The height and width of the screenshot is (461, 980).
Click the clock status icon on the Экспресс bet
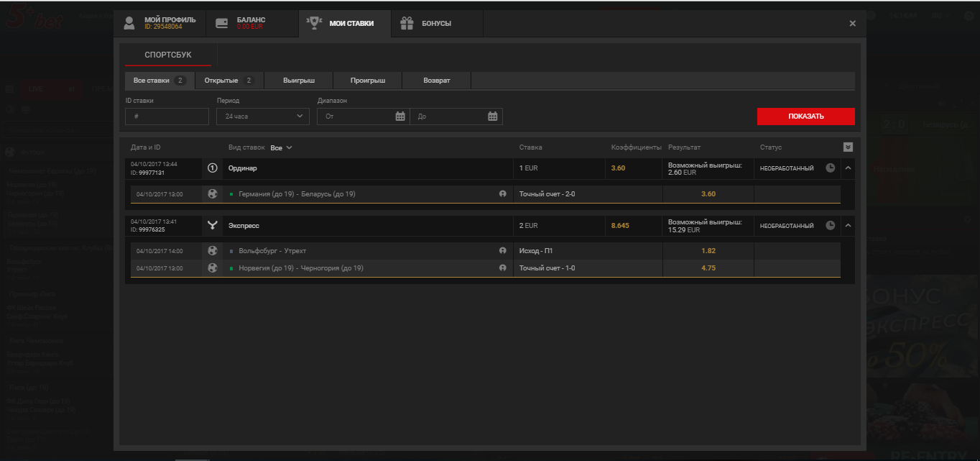831,226
